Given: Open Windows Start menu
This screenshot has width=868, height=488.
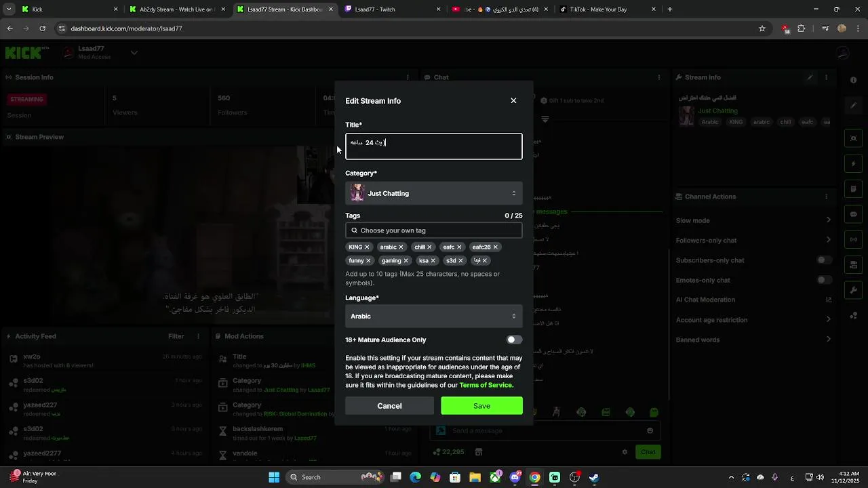Looking at the screenshot, I should click(x=274, y=477).
